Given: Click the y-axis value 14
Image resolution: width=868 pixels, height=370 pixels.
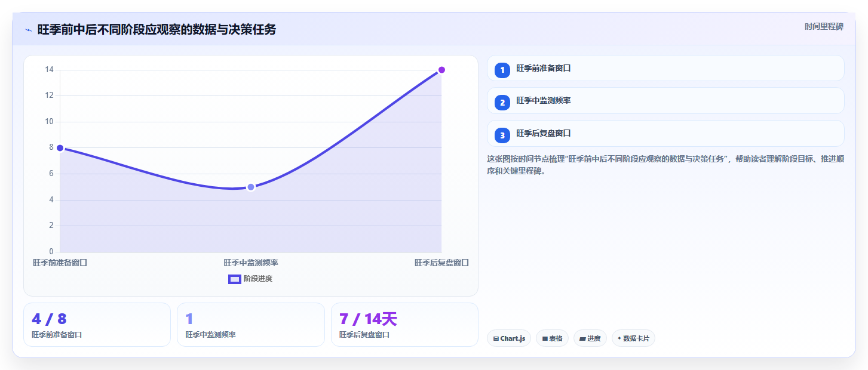Looking at the screenshot, I should [49, 70].
